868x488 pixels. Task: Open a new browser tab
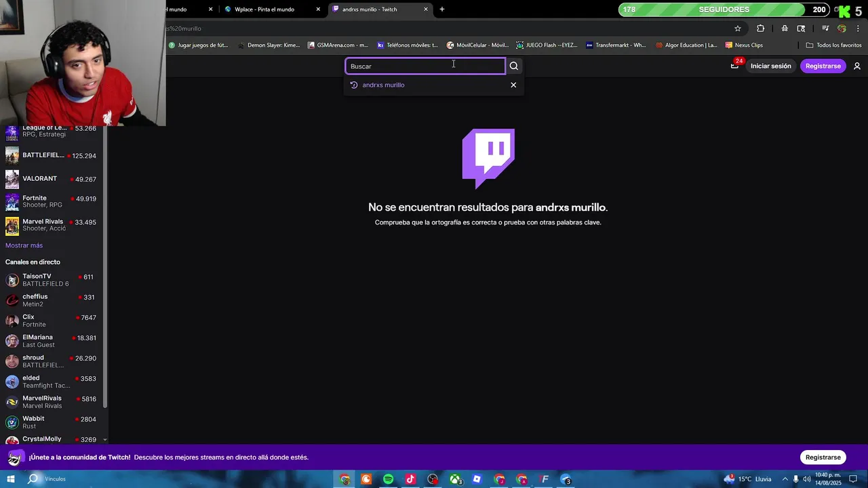(442, 9)
